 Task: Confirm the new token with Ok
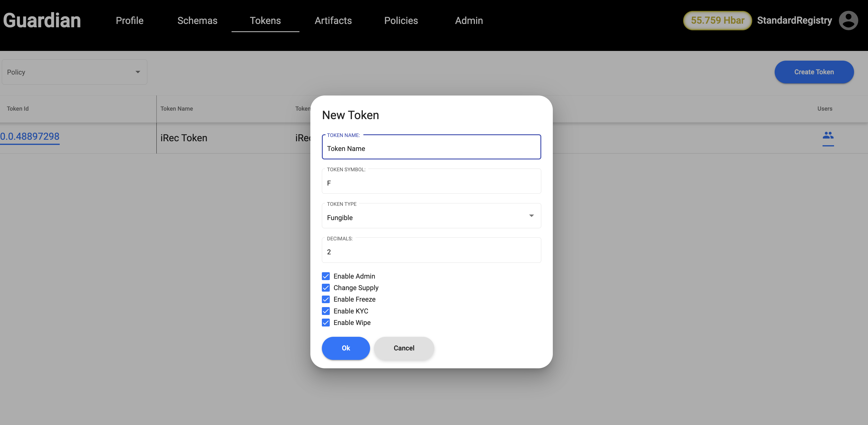tap(346, 348)
